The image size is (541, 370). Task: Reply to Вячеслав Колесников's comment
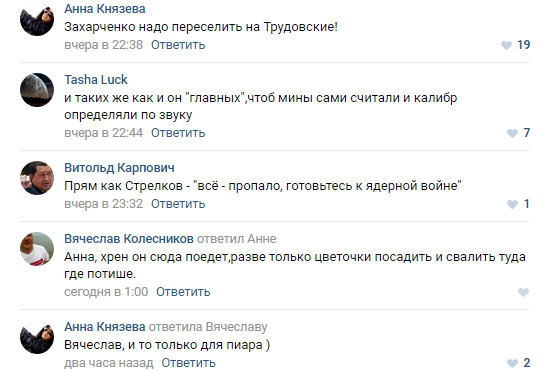point(183,292)
